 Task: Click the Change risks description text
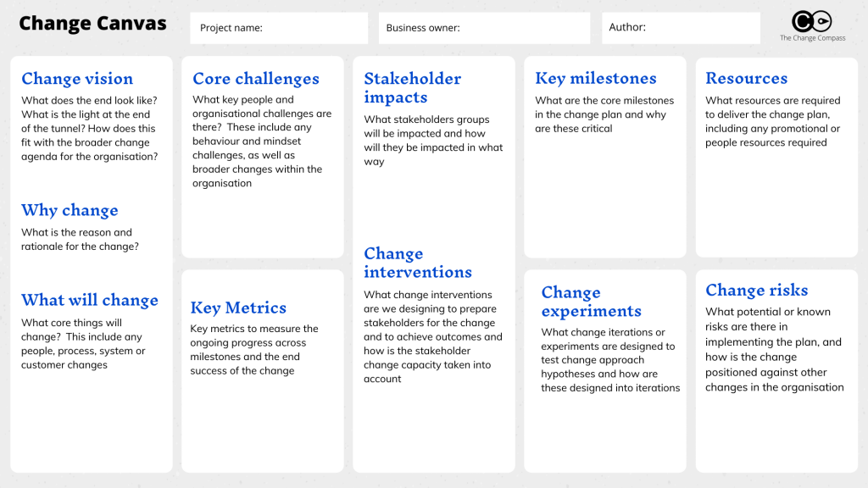775,349
